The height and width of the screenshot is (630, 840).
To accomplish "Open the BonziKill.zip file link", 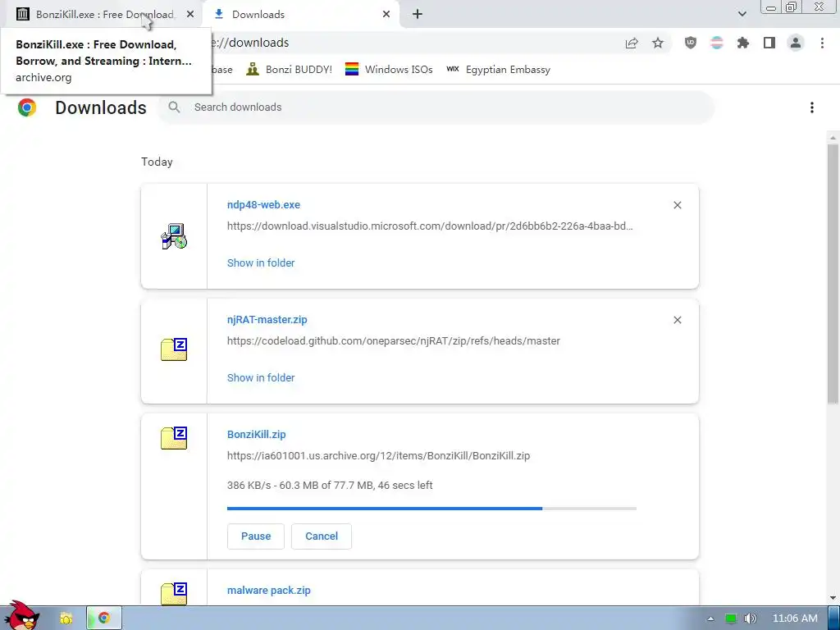I will [257, 435].
